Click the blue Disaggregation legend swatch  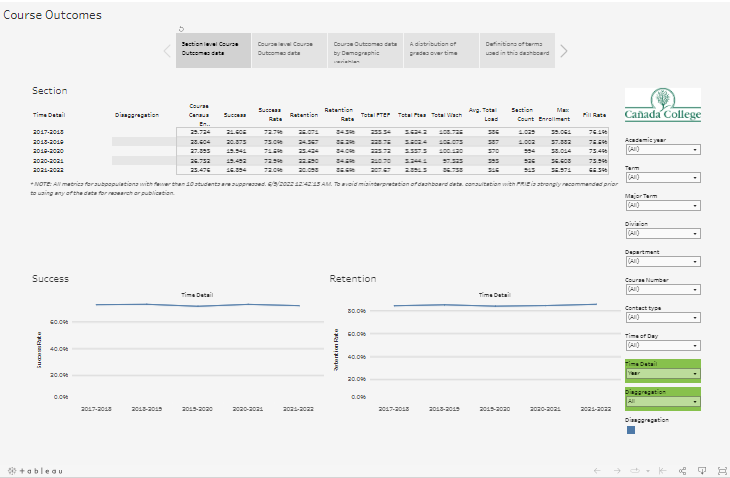point(631,430)
